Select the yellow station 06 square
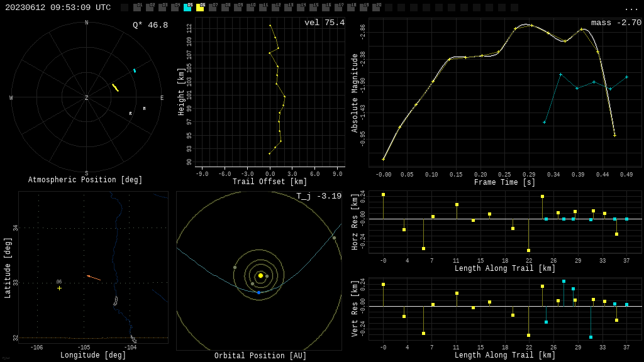This screenshot has height=362, width=644. tap(200, 8)
